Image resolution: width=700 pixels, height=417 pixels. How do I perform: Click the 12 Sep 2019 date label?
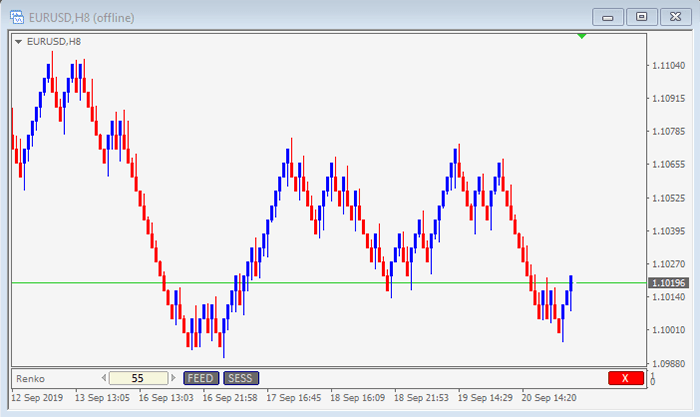pyautogui.click(x=36, y=397)
